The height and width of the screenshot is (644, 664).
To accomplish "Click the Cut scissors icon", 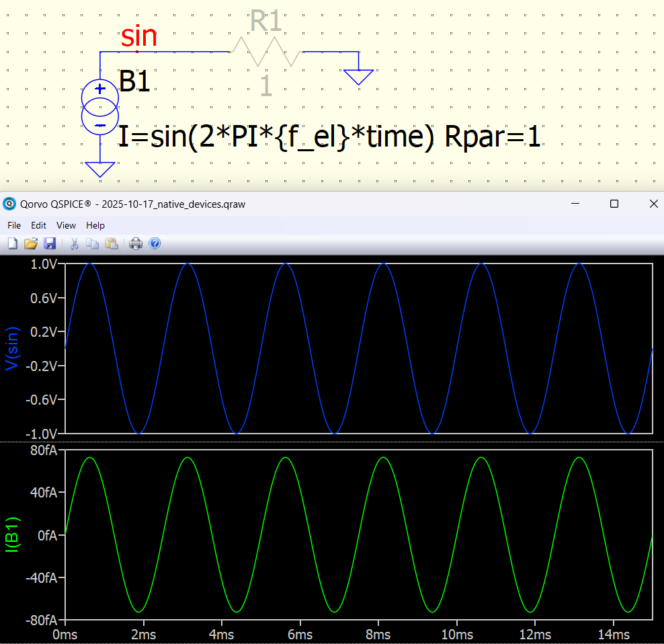I will tap(75, 244).
